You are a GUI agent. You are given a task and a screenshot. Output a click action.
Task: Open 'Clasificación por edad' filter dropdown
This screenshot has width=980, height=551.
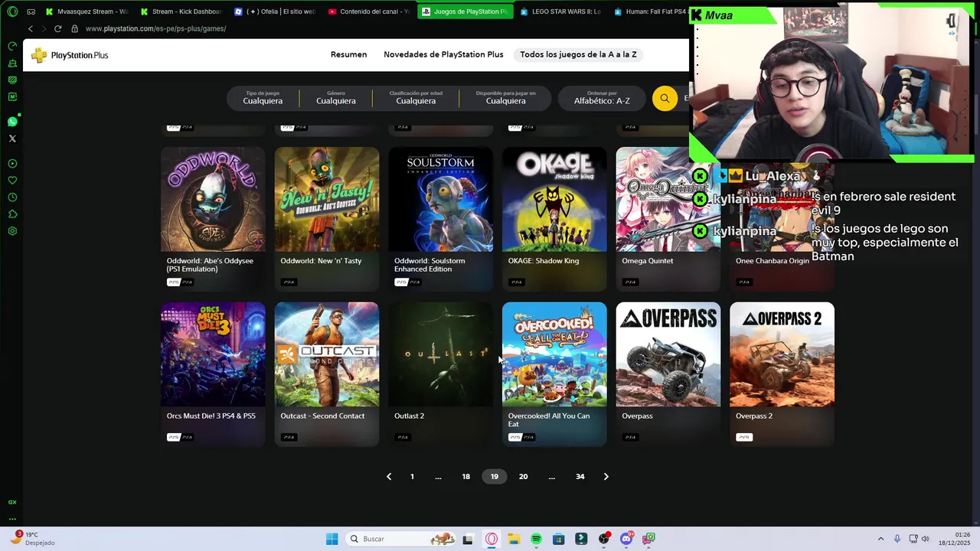click(x=416, y=98)
